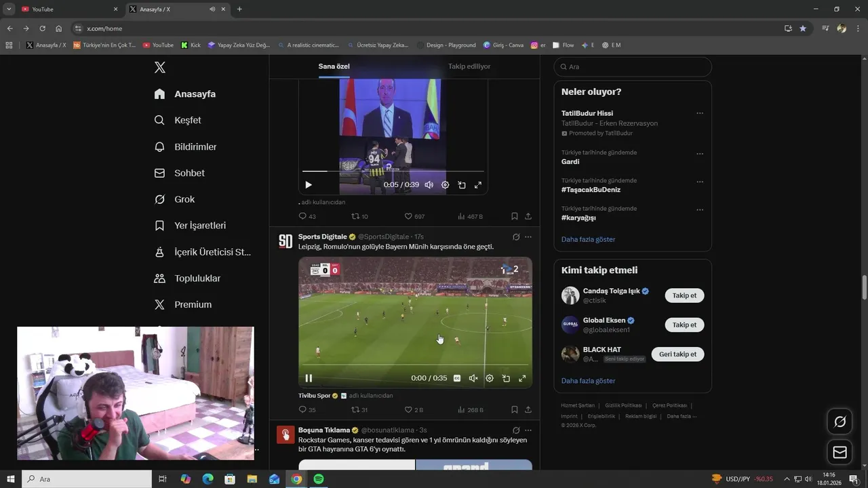Bookmark page with star icon
The width and height of the screenshot is (868, 488).
tap(803, 28)
